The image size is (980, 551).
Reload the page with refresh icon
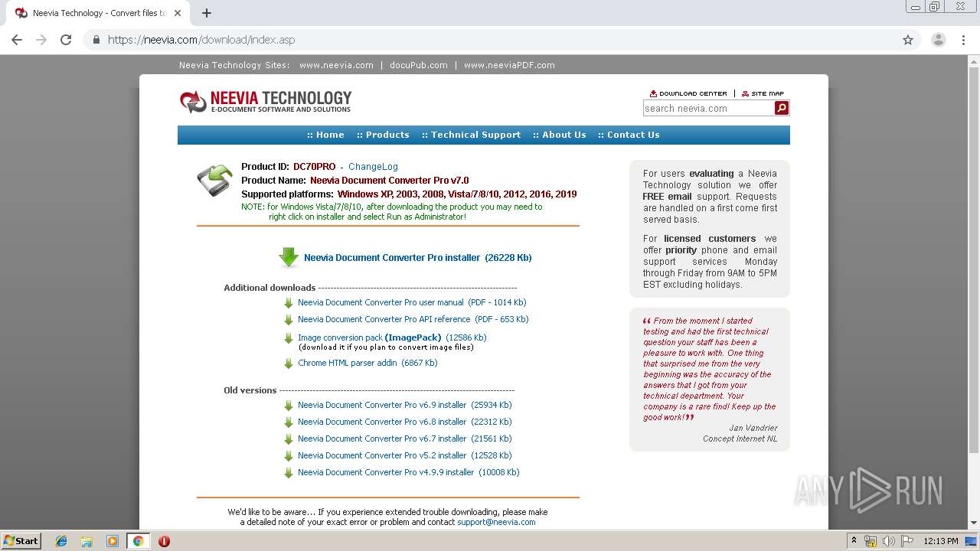(x=66, y=40)
